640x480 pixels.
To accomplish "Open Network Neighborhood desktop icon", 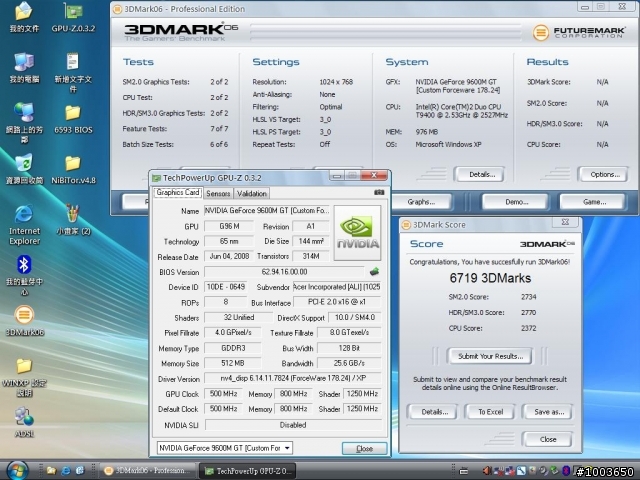I will [24, 122].
